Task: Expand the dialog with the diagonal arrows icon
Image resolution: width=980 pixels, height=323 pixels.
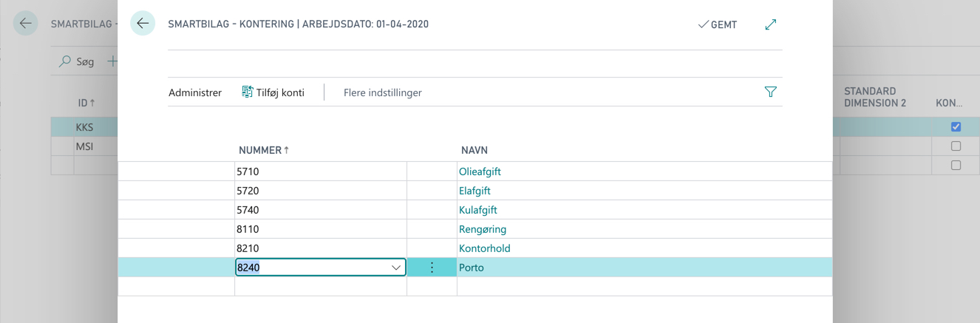Action: (771, 24)
